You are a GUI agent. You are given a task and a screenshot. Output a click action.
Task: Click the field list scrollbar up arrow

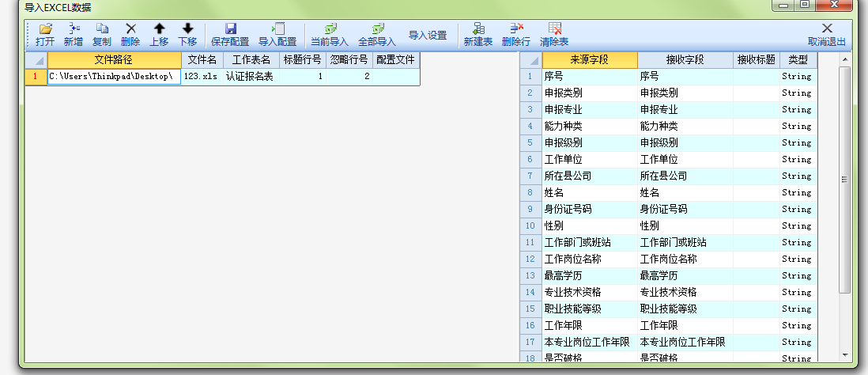tap(845, 59)
